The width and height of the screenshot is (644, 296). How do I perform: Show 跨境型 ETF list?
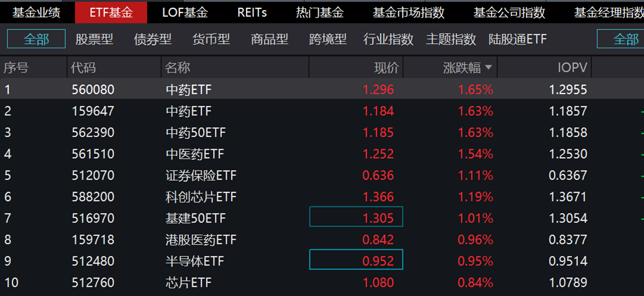click(328, 39)
